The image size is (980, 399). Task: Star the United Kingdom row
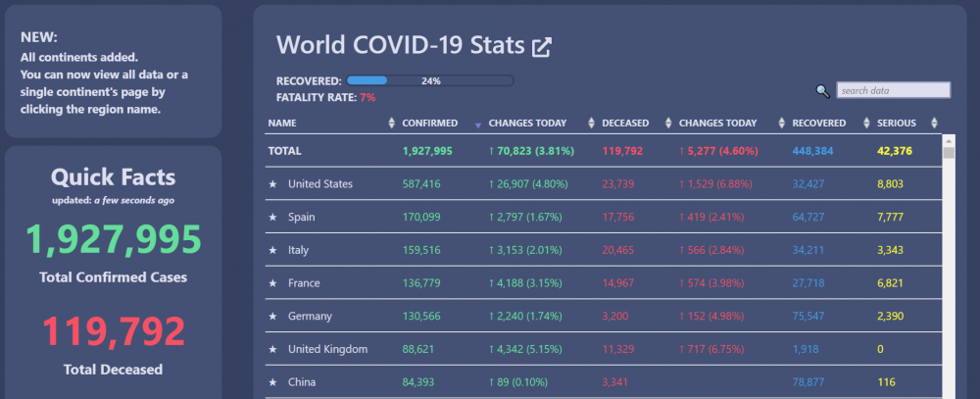[272, 349]
